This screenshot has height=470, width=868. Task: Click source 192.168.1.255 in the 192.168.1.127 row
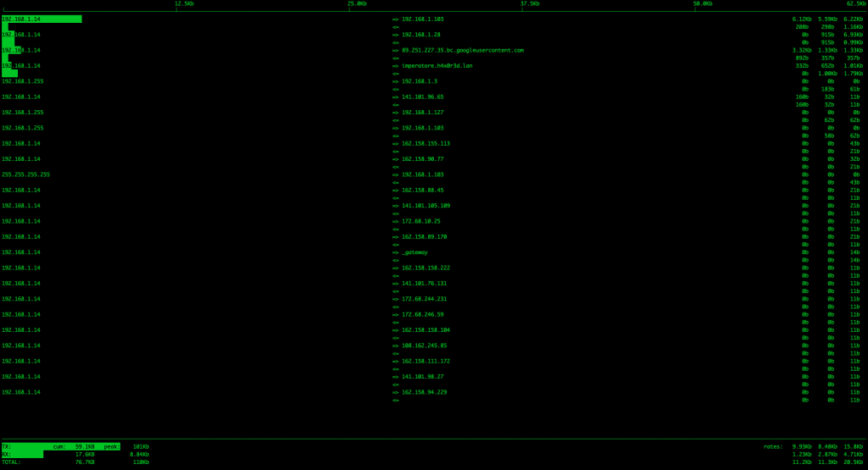tap(22, 113)
